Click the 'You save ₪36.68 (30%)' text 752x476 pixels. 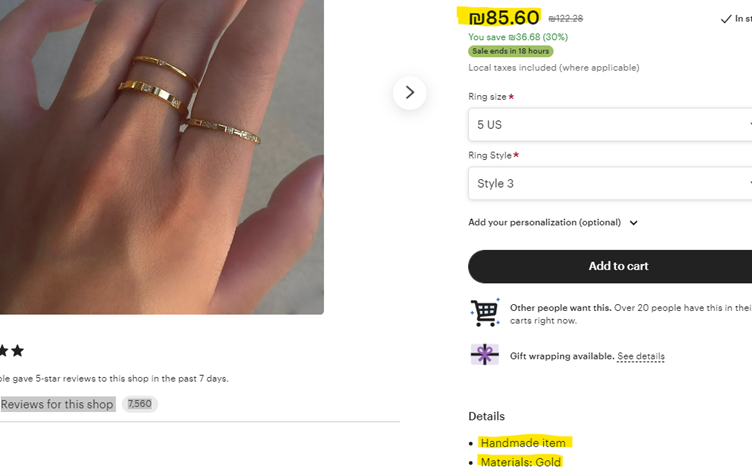pos(517,37)
